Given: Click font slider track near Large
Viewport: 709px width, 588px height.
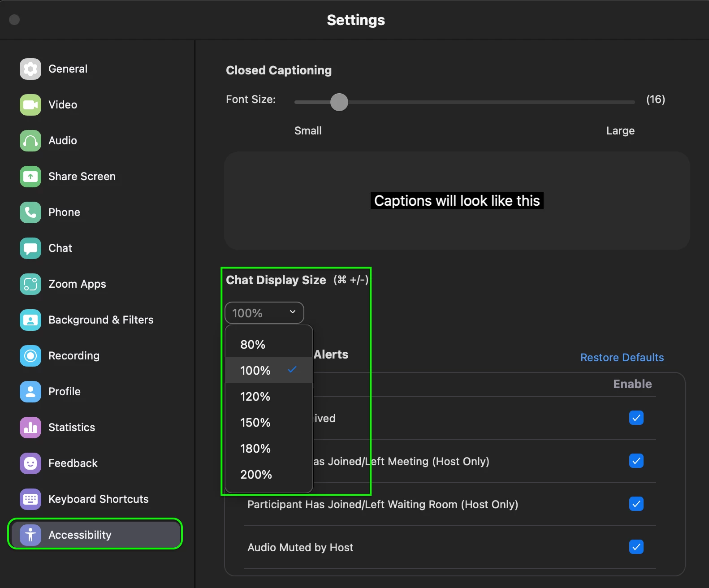Looking at the screenshot, I should [x=621, y=102].
